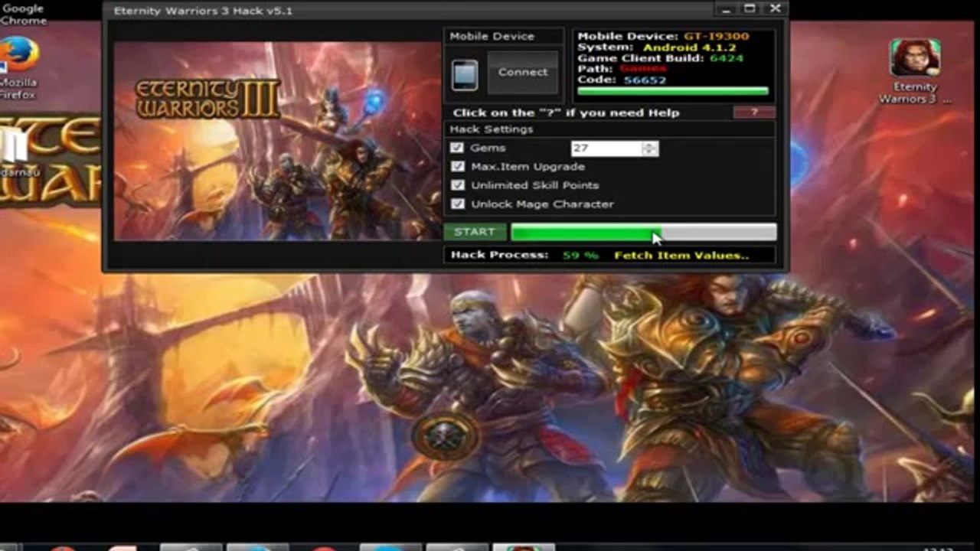Image resolution: width=980 pixels, height=551 pixels.
Task: Click the "Mobile Device" panel header
Action: 492,36
